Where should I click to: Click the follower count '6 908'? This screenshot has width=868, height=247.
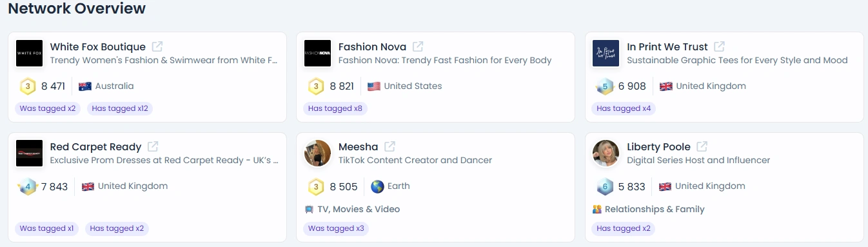click(x=632, y=86)
